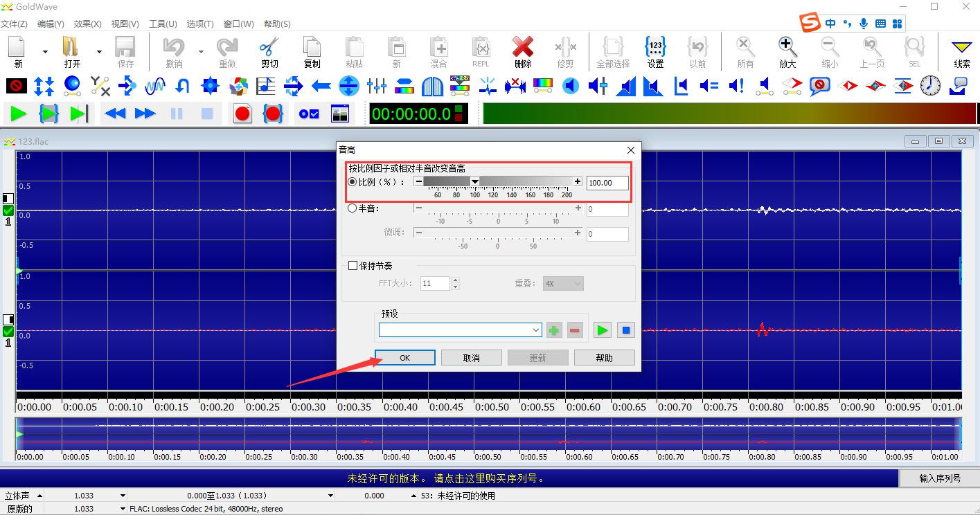Image resolution: width=980 pixels, height=515 pixels.
Task: Start recording with the red record icon
Action: (242, 114)
